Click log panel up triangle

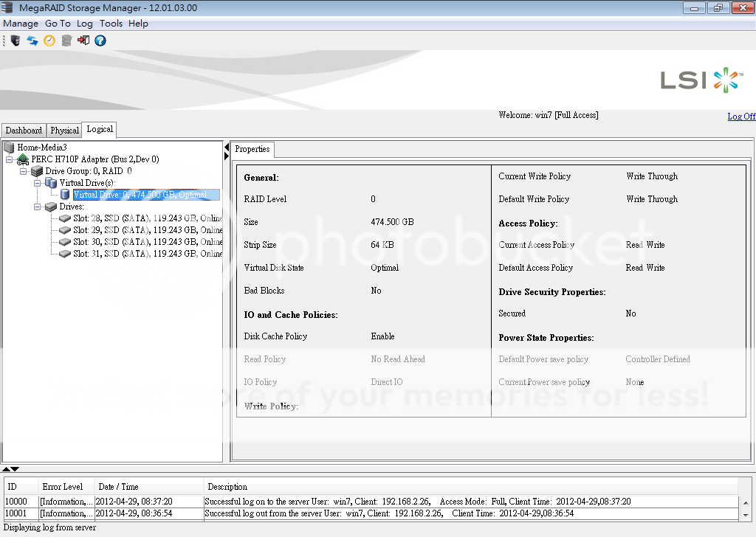point(6,468)
